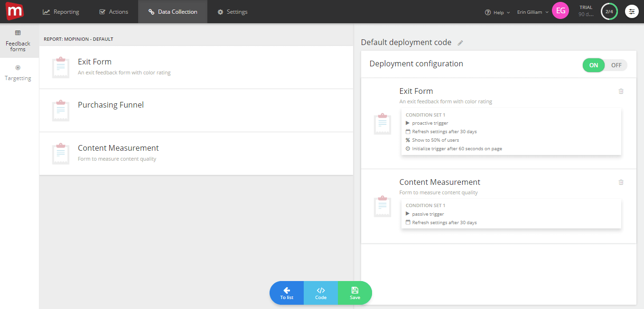Screen dimensions: 644x309
Task: Open the Help dropdown
Action: click(497, 12)
